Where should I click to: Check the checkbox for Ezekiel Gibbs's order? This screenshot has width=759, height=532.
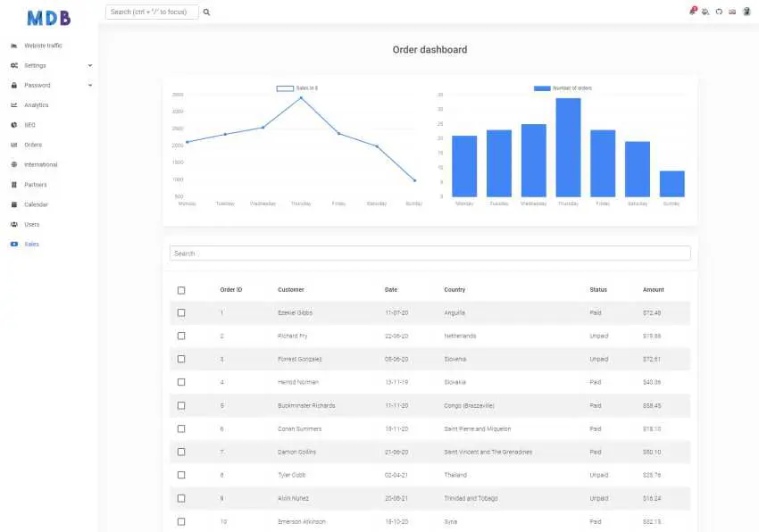point(181,312)
